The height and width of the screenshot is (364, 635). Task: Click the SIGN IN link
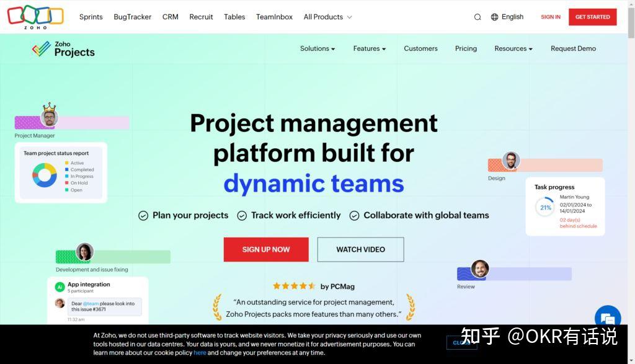551,17
